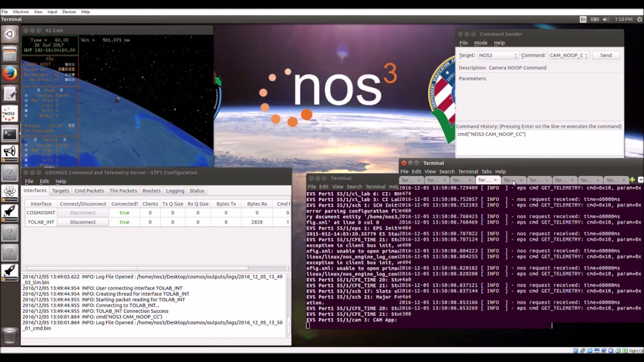This screenshot has height=362, width=644.
Task: Click the COSMOS megaphone launcher icon
Action: tap(10, 153)
